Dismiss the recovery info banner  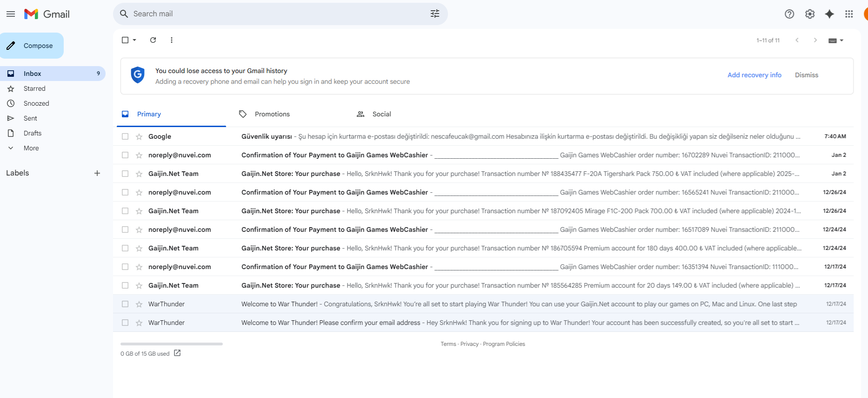point(807,75)
